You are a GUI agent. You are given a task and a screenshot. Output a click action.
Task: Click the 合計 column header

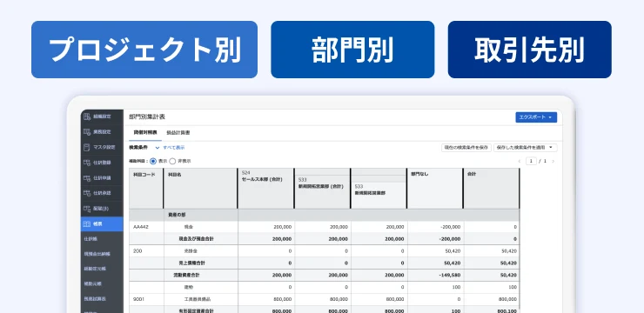click(492, 189)
